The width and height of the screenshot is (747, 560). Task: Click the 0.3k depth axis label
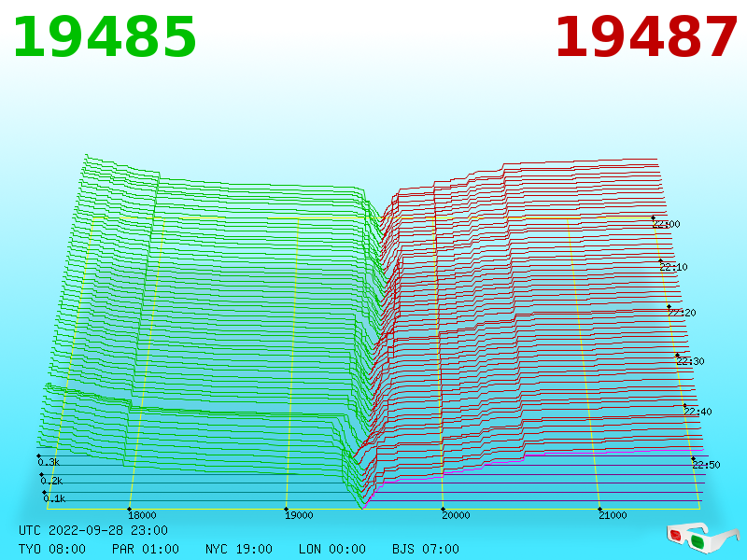point(49,462)
